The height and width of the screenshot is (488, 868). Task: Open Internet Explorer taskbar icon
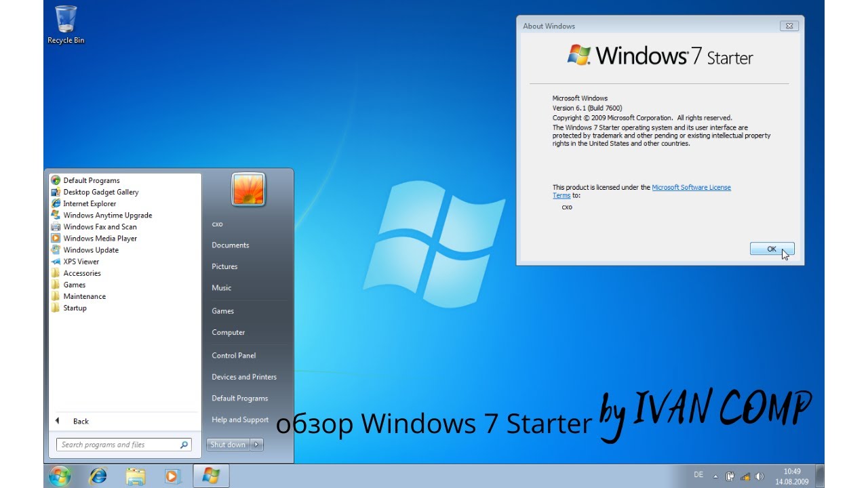click(x=98, y=476)
